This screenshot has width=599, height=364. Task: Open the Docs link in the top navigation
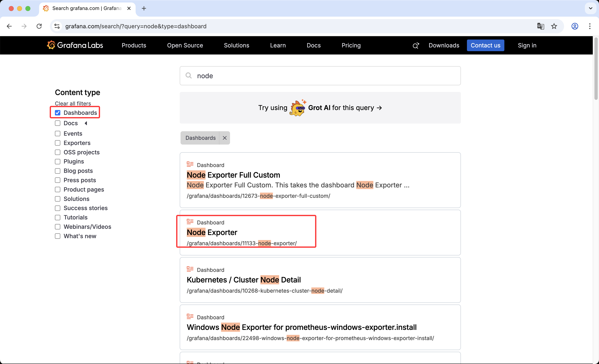point(314,46)
